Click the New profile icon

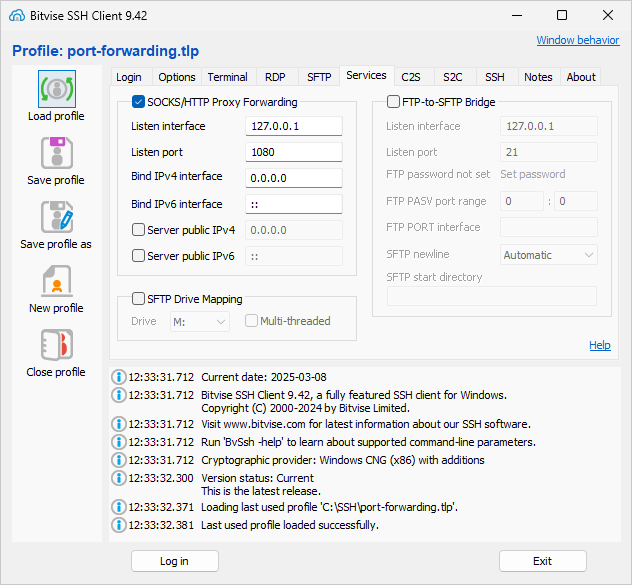pos(57,281)
